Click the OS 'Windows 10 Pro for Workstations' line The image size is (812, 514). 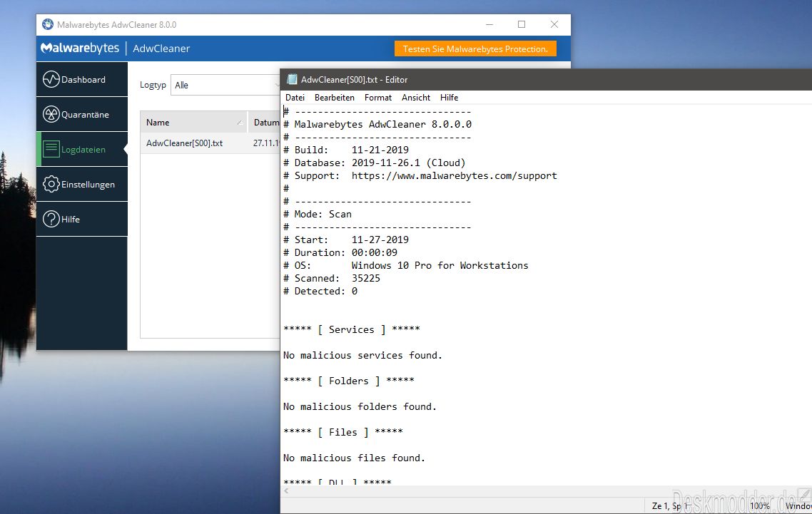click(x=406, y=265)
